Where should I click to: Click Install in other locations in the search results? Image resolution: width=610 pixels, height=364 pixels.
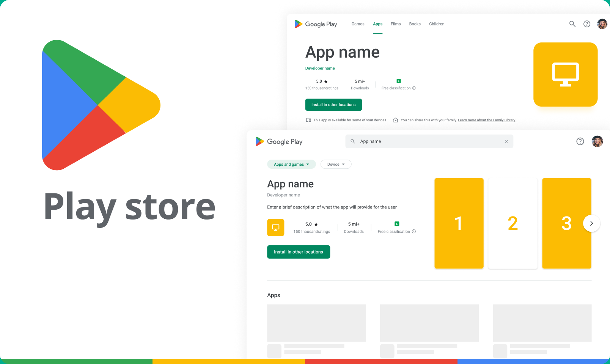point(299,252)
